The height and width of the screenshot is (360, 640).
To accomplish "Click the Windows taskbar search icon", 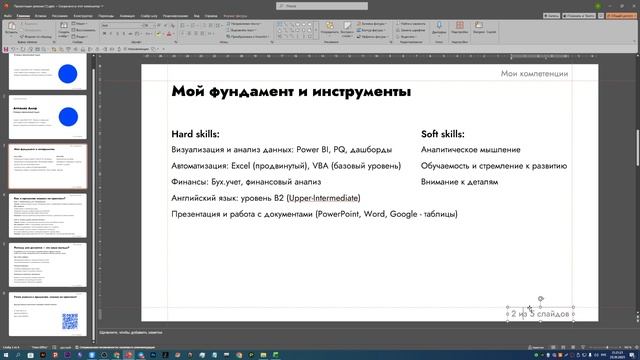I will [x=18, y=355].
